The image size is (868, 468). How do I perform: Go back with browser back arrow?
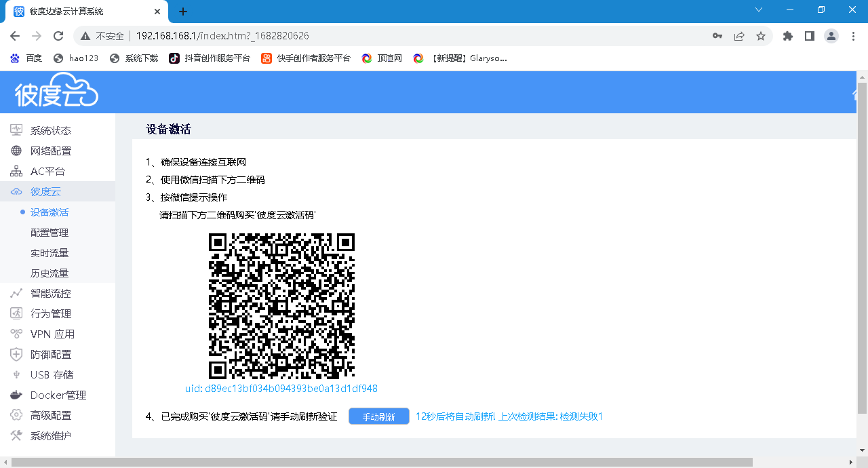pyautogui.click(x=15, y=36)
